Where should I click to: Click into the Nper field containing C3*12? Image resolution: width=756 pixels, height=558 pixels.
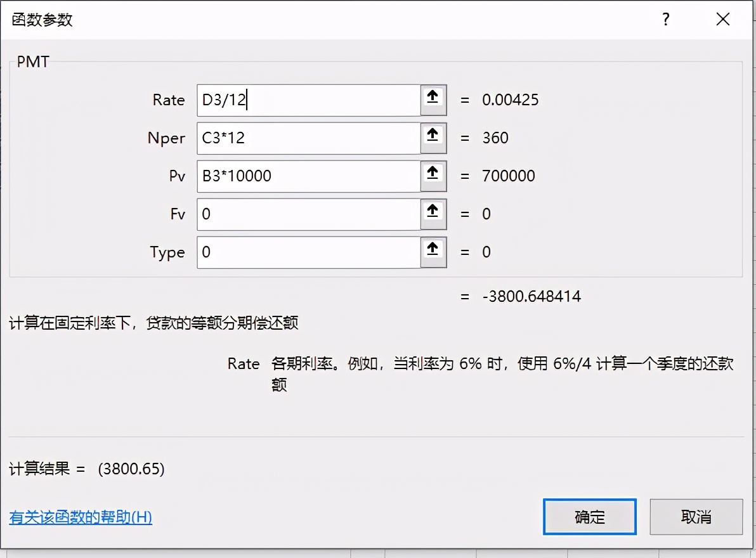309,138
